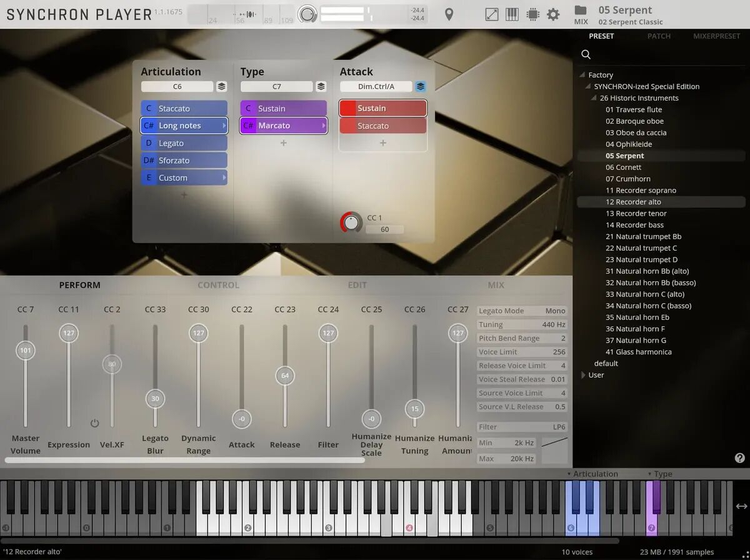
Task: Toggle the Attack dimension layers icon
Action: [421, 87]
